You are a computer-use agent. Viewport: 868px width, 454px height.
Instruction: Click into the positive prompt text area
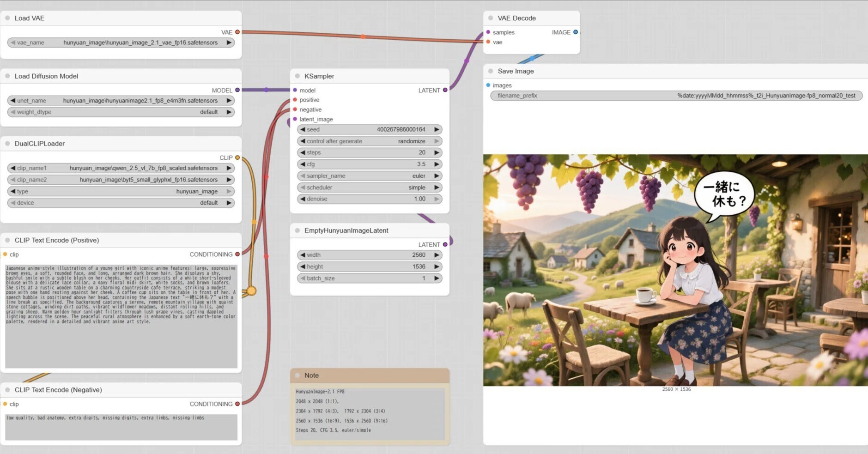point(121,316)
